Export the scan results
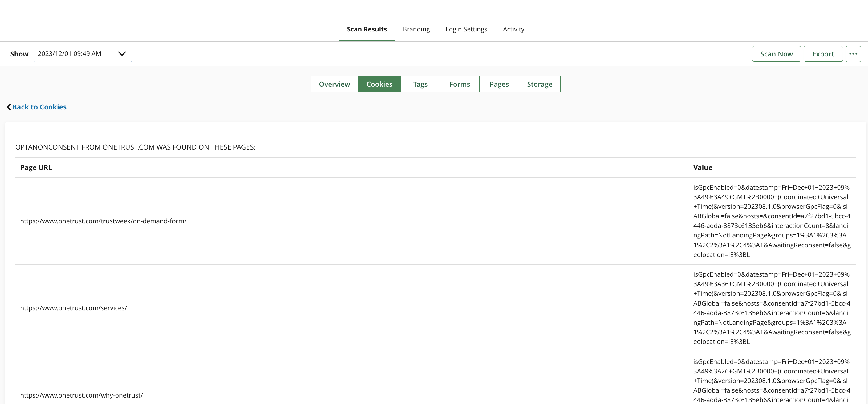Screen dimensions: 868x404 click(x=823, y=54)
